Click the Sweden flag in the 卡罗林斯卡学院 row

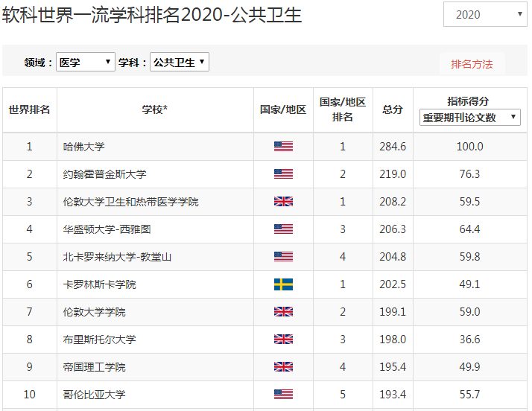click(x=283, y=284)
